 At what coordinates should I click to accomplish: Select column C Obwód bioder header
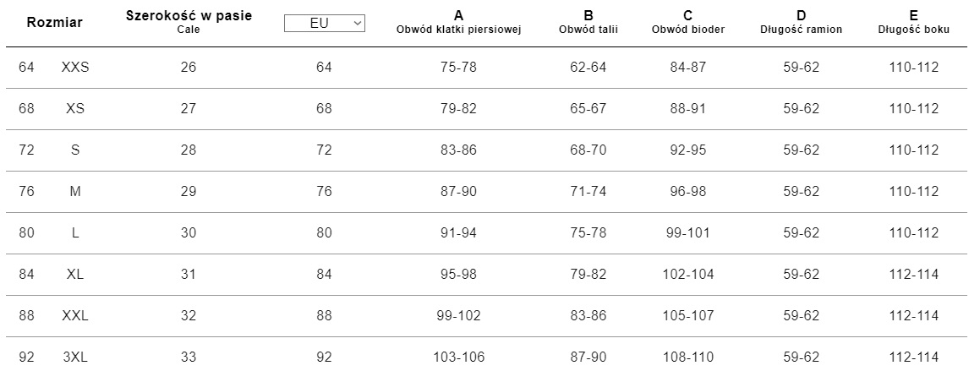pos(687,22)
